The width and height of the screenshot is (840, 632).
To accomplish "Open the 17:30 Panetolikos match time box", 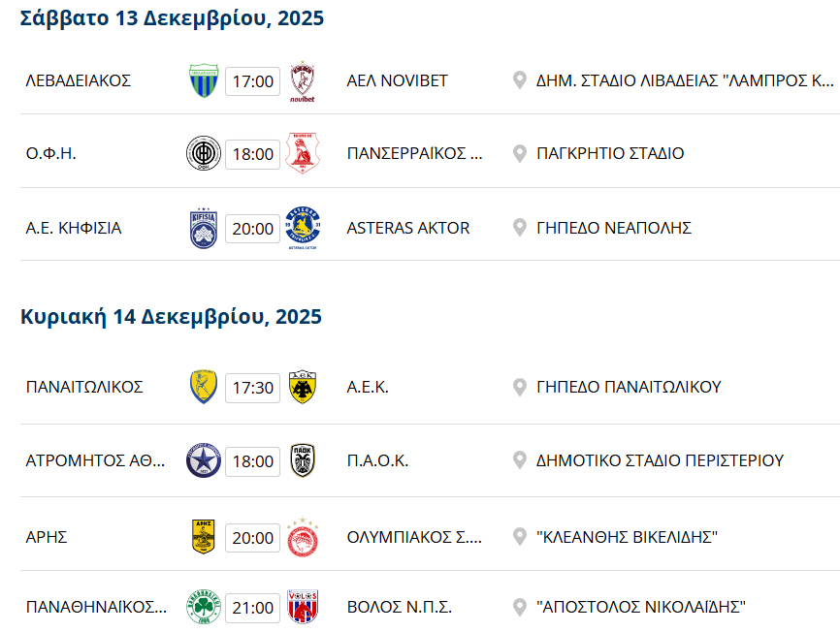I will pos(253,388).
